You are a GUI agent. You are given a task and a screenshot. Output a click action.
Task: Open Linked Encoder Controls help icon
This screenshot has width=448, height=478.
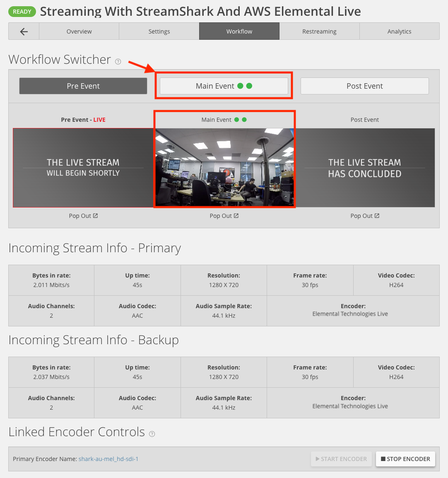pyautogui.click(x=152, y=434)
